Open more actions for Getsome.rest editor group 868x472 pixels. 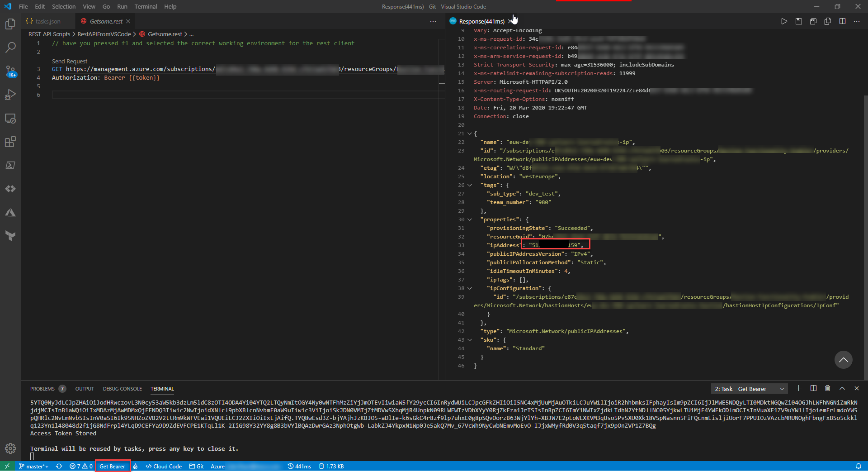433,21
